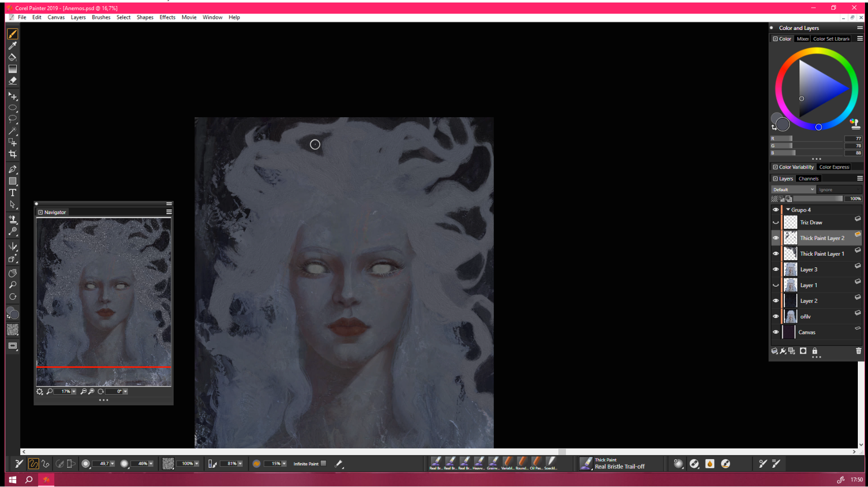Select the Magic Wand tool

point(13,131)
